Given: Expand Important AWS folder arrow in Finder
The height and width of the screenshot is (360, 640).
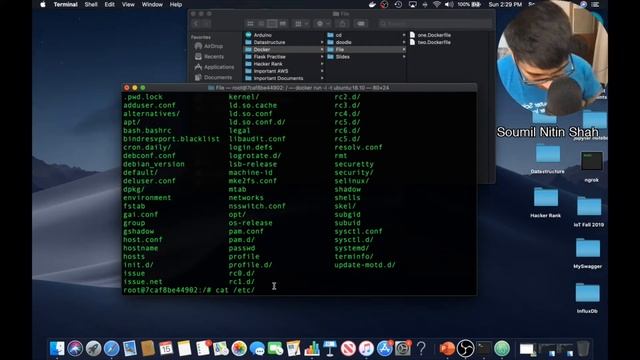Looking at the screenshot, I should point(322,71).
